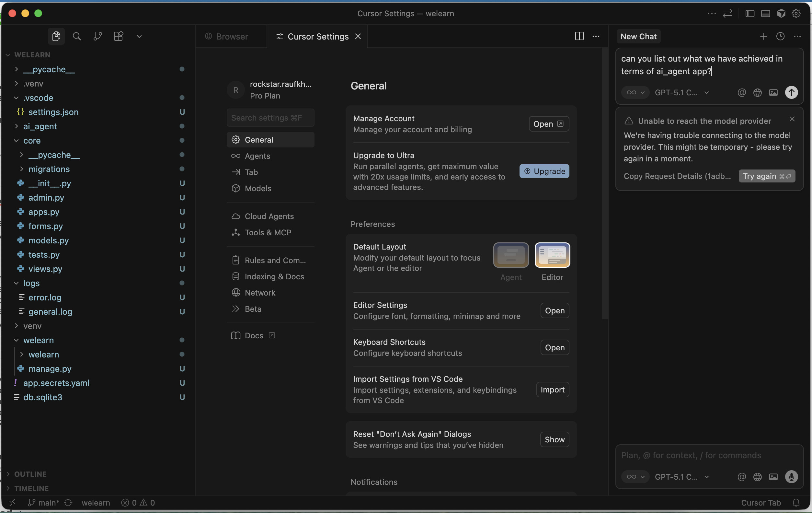Toggle the primary sidebar visibility icon
This screenshot has height=513, width=812.
(749, 14)
